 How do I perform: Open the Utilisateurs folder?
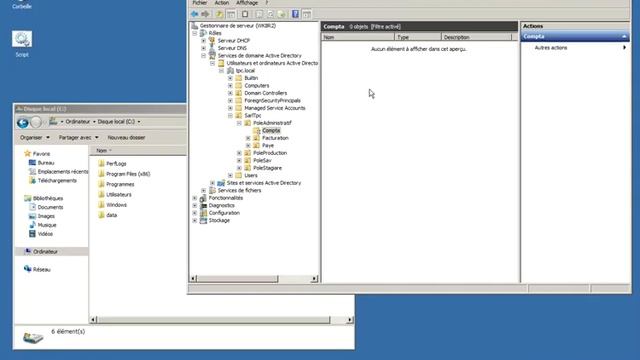coord(119,194)
